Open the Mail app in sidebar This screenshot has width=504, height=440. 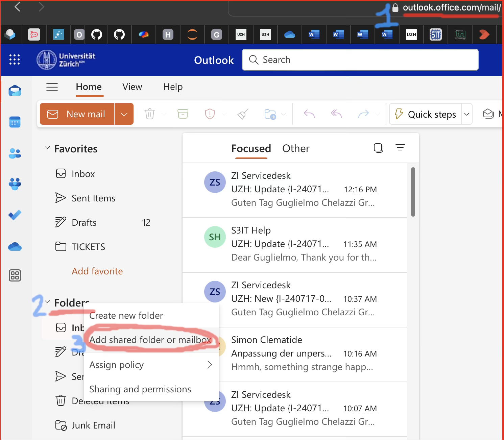pos(15,91)
